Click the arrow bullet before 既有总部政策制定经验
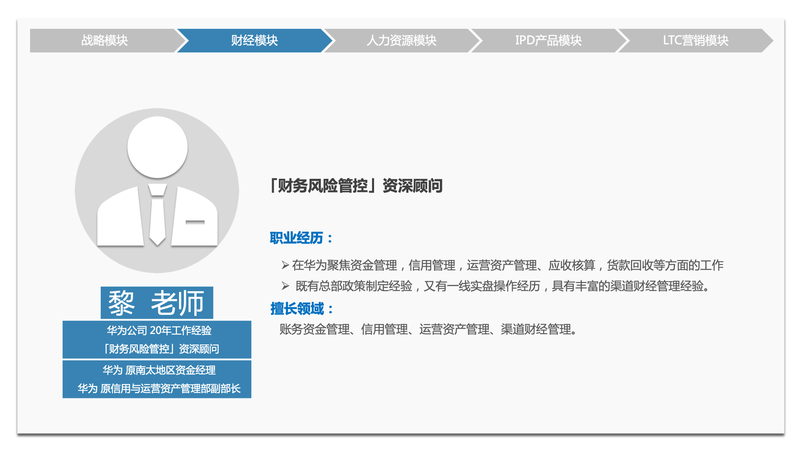The width and height of the screenshot is (800, 450). (285, 286)
